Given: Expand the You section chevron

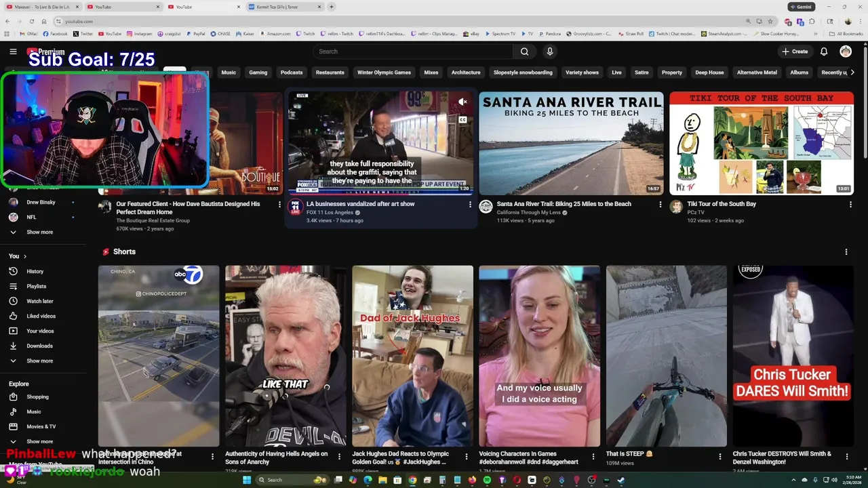Looking at the screenshot, I should (x=25, y=256).
